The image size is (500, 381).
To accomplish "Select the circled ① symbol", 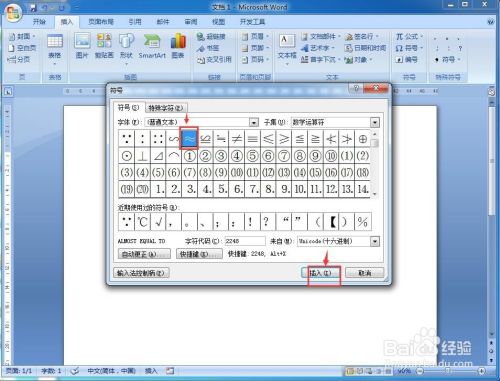I will pos(189,155).
